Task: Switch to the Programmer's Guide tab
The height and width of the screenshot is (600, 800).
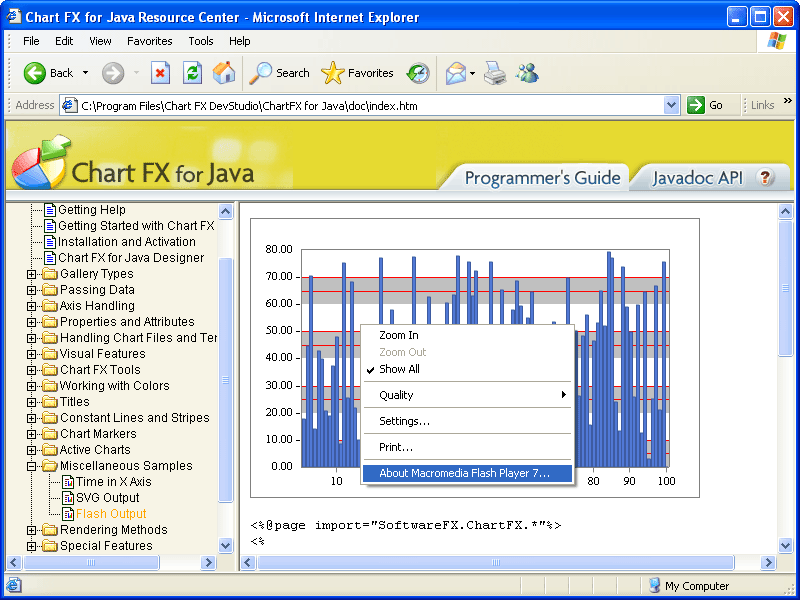Action: [x=542, y=178]
